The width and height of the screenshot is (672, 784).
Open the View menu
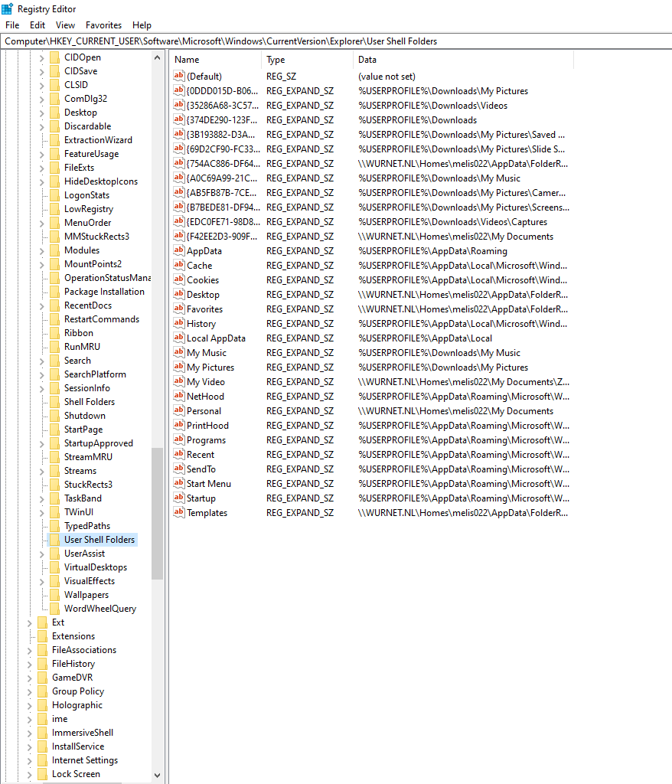(65, 25)
